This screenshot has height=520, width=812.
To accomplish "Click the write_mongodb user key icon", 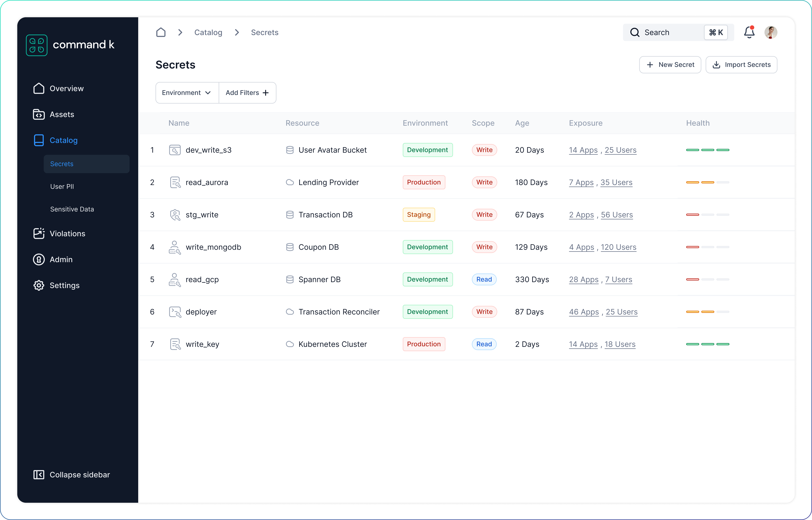I will (175, 247).
